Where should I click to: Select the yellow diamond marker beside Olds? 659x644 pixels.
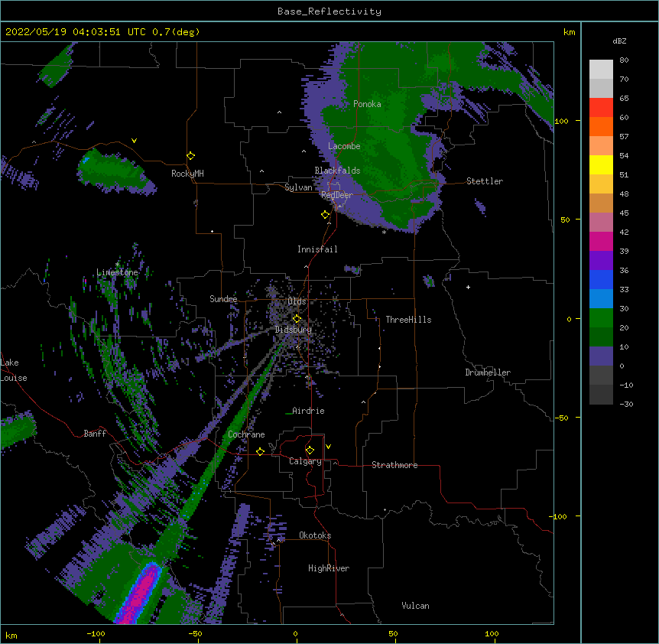coord(297,319)
